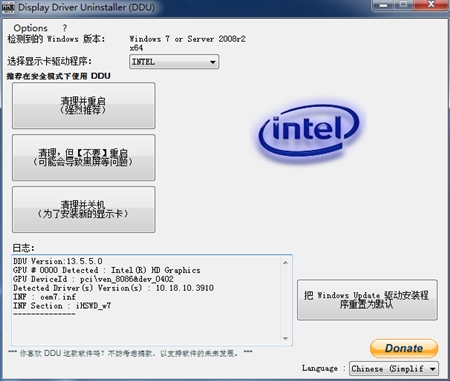Click the 清理并关机 (为了安装新的显示卡) button
This screenshot has width=450, height=381.
84,210
